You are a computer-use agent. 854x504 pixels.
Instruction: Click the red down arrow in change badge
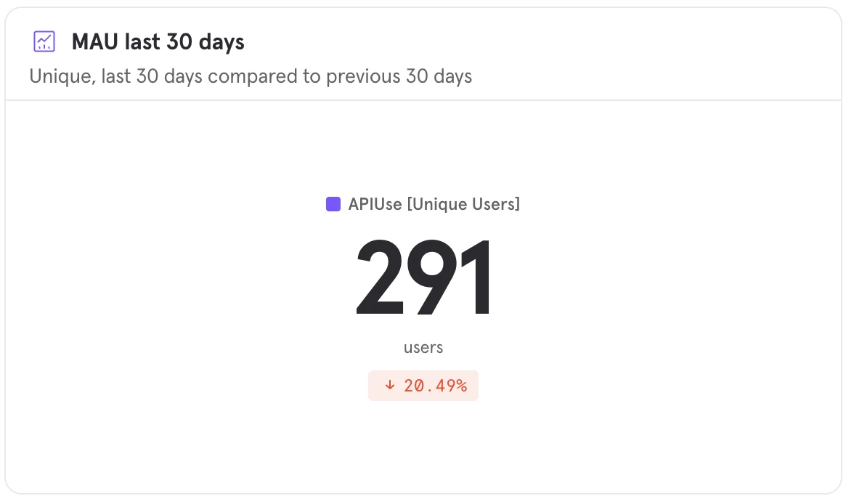[390, 386]
